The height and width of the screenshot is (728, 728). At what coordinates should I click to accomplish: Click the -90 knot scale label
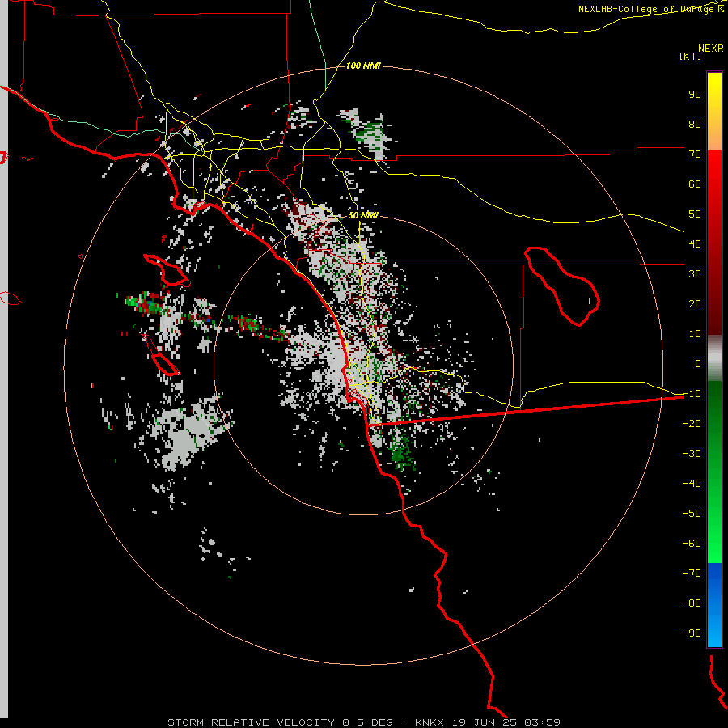[x=692, y=633]
